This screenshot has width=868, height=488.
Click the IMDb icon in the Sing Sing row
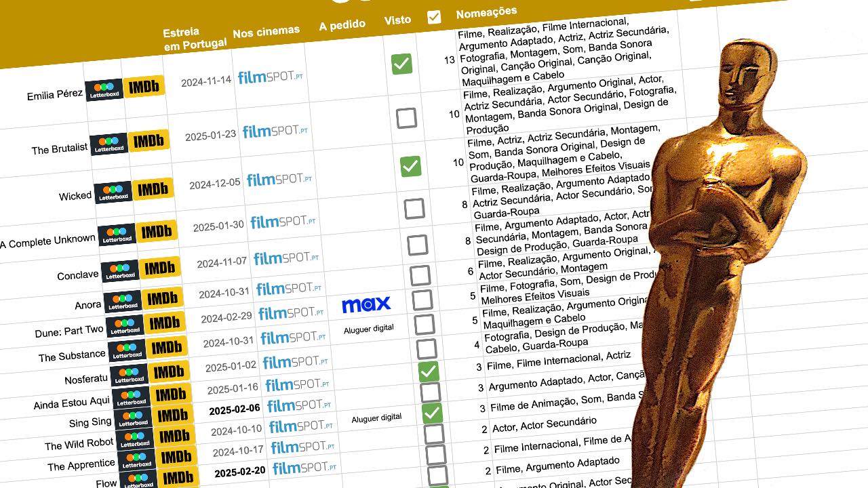(x=172, y=415)
